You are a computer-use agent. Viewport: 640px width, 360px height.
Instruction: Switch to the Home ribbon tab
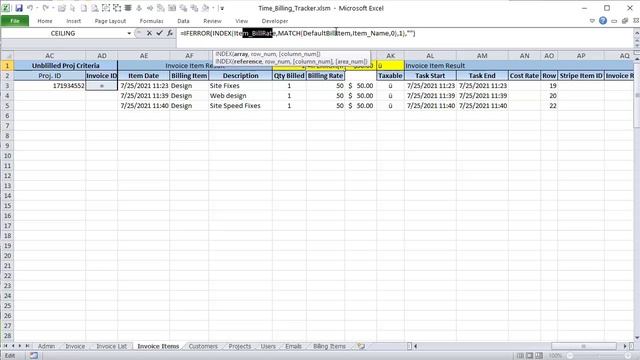44,21
